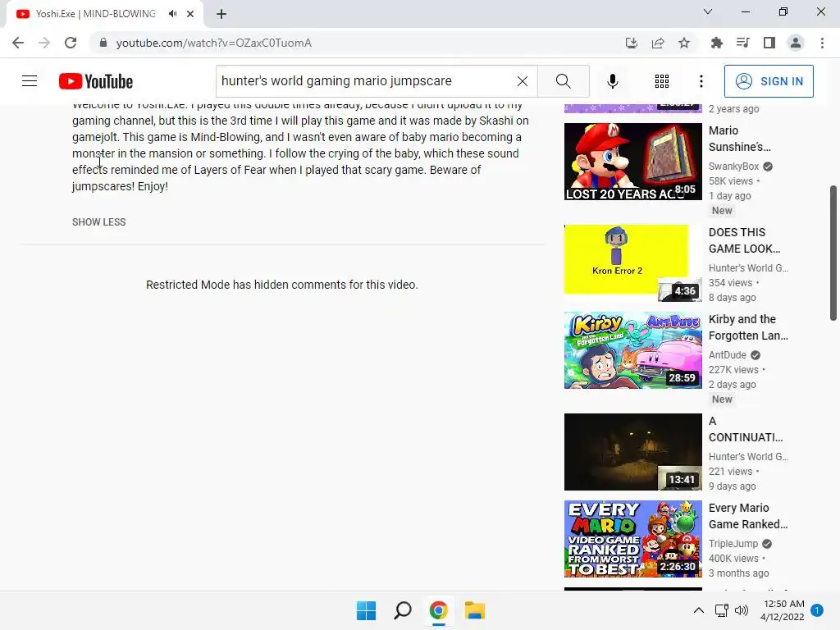Click 'Restricted Mode has hidden comments' text

(x=282, y=285)
